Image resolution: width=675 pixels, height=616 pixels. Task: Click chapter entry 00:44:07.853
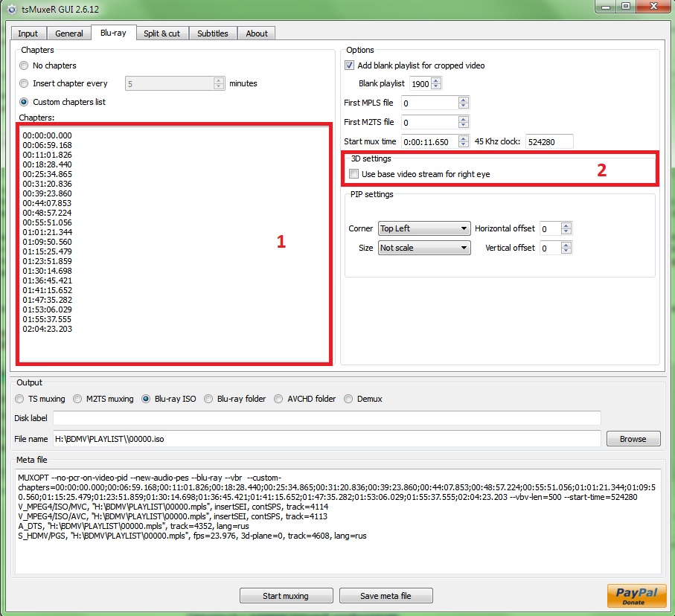(x=48, y=203)
